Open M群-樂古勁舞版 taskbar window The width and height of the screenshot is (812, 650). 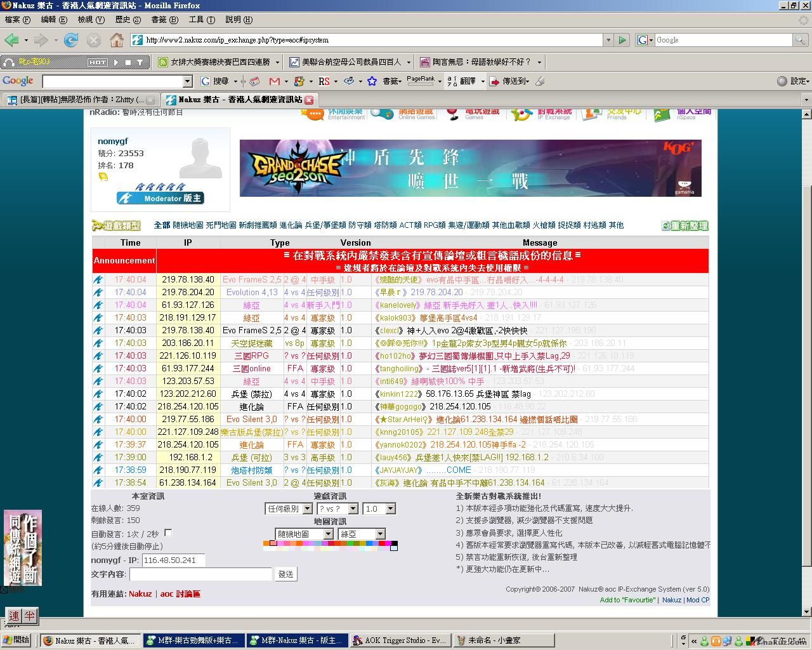click(x=193, y=640)
